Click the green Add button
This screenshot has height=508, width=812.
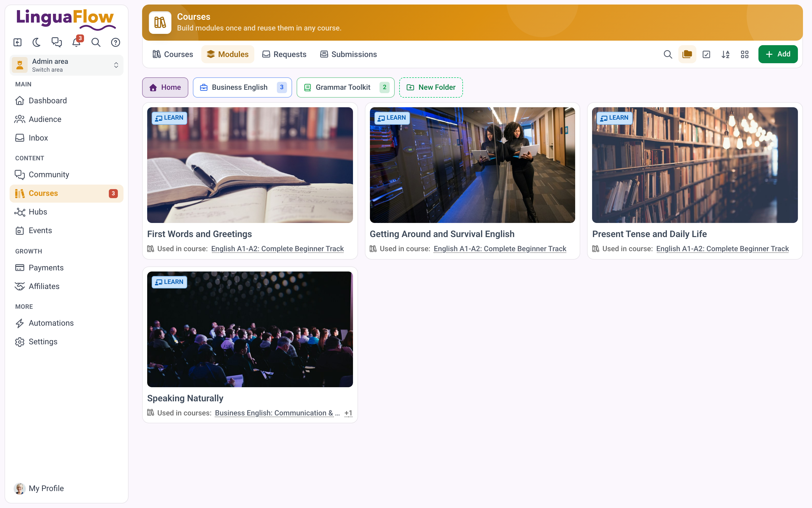click(778, 54)
